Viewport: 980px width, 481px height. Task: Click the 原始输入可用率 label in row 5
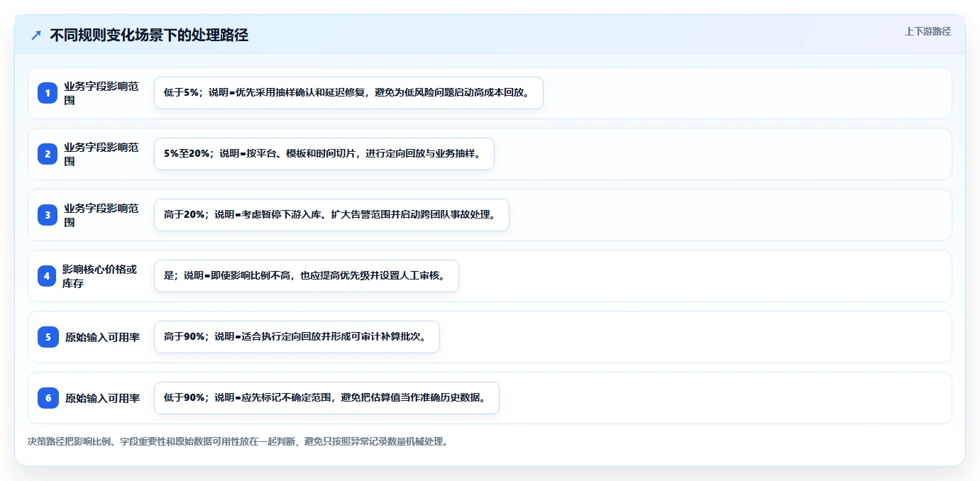pos(102,337)
